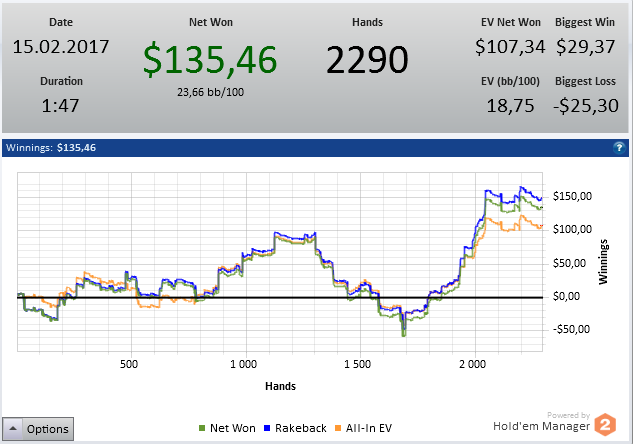
Task: Click the -$50,00 y-axis label
Action: [x=571, y=329]
